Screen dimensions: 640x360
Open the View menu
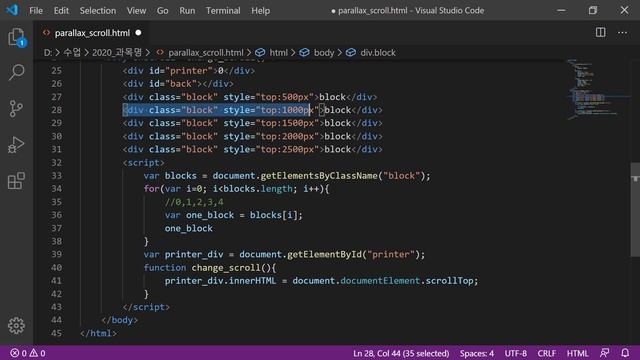(x=136, y=11)
